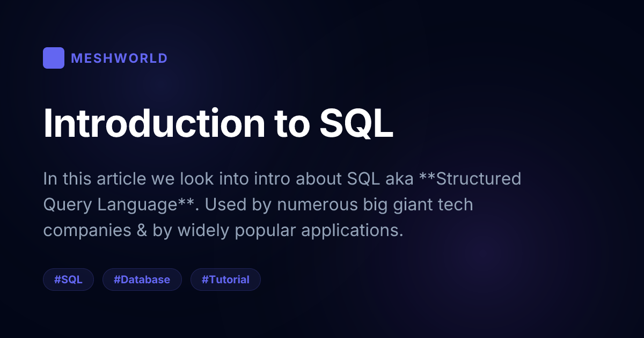
Task: Open the #Database tag
Action: point(142,280)
